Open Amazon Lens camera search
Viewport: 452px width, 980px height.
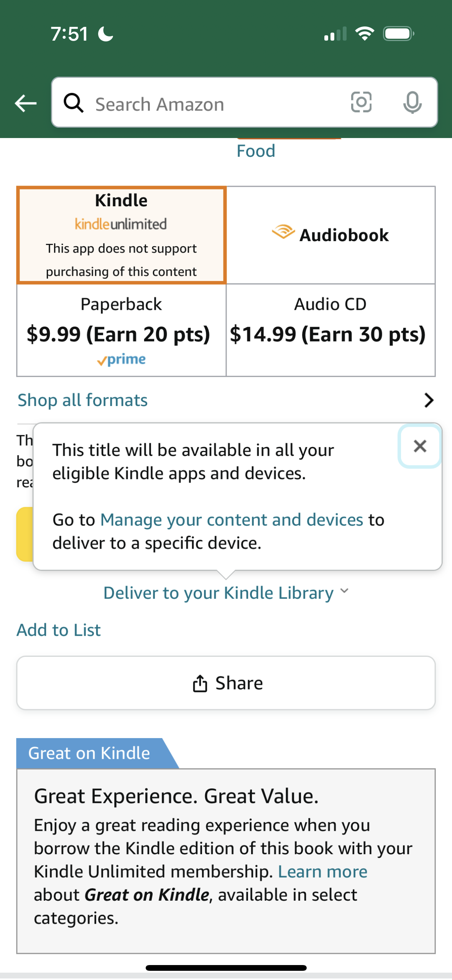[x=362, y=103]
